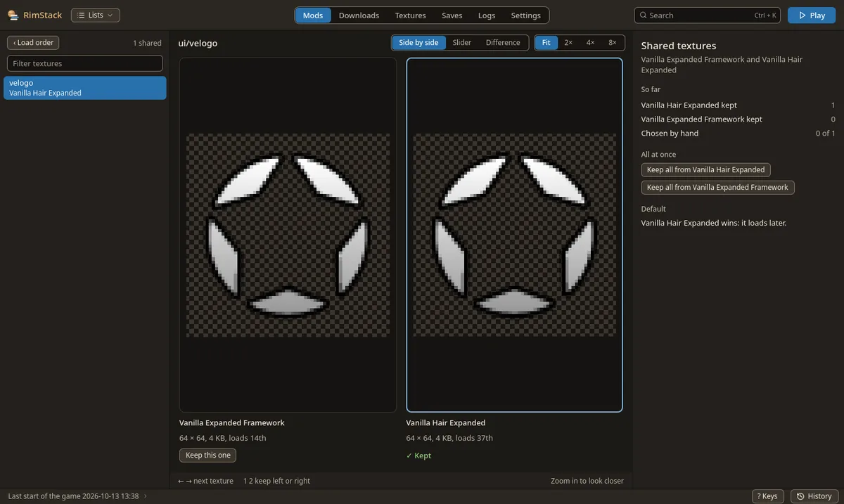The height and width of the screenshot is (504, 844).
Task: Set zoom to 4×
Action: point(590,43)
